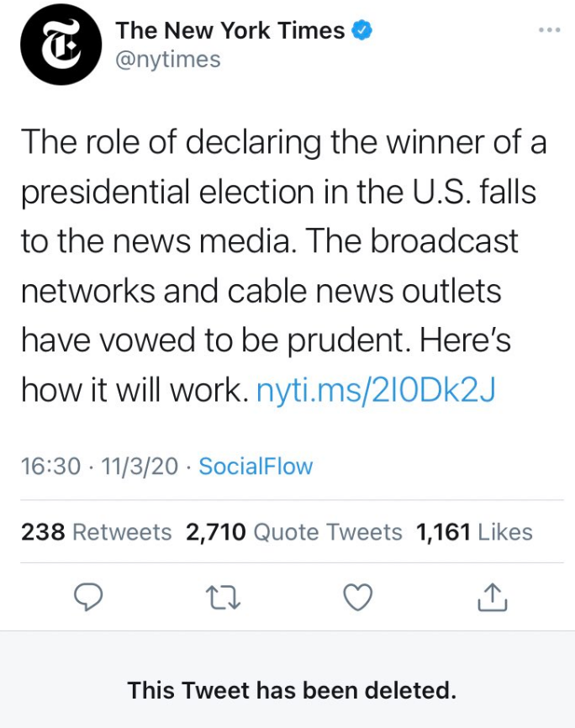
Task: Open The New York Times profile avatar
Action: coord(61,45)
